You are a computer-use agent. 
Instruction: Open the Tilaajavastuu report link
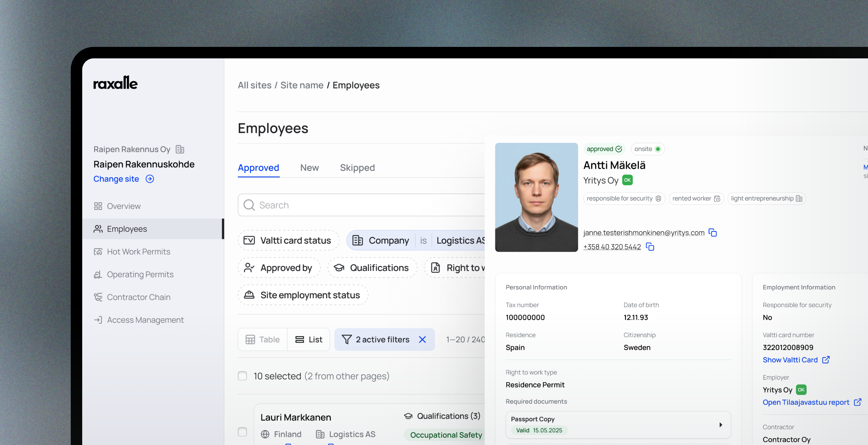tap(812, 402)
